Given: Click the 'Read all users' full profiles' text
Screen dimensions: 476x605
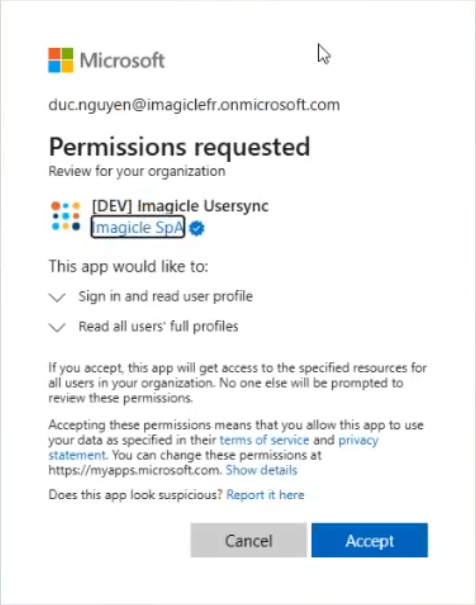Looking at the screenshot, I should [x=159, y=326].
